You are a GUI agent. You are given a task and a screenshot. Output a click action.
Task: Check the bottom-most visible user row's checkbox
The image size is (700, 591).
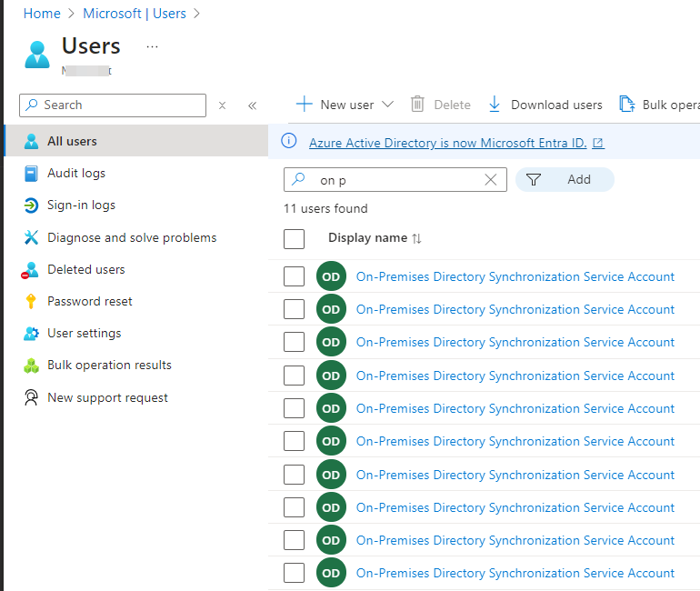pos(295,573)
